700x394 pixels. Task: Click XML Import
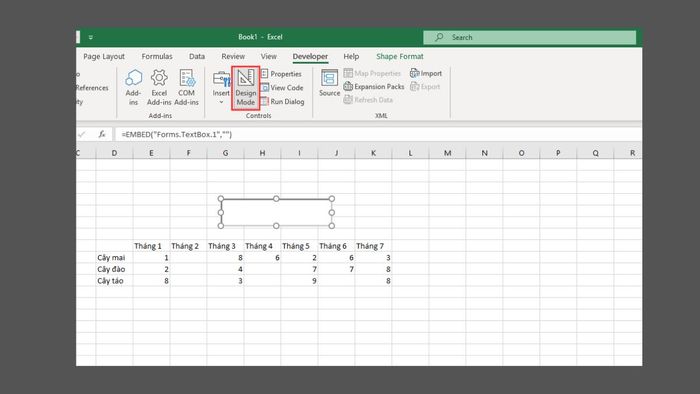[426, 73]
